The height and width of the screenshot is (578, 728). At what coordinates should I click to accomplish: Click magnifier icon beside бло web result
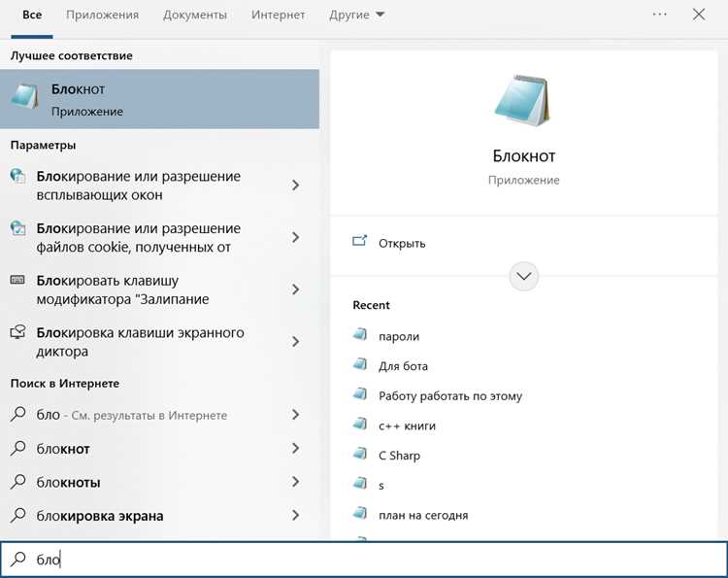coord(17,414)
